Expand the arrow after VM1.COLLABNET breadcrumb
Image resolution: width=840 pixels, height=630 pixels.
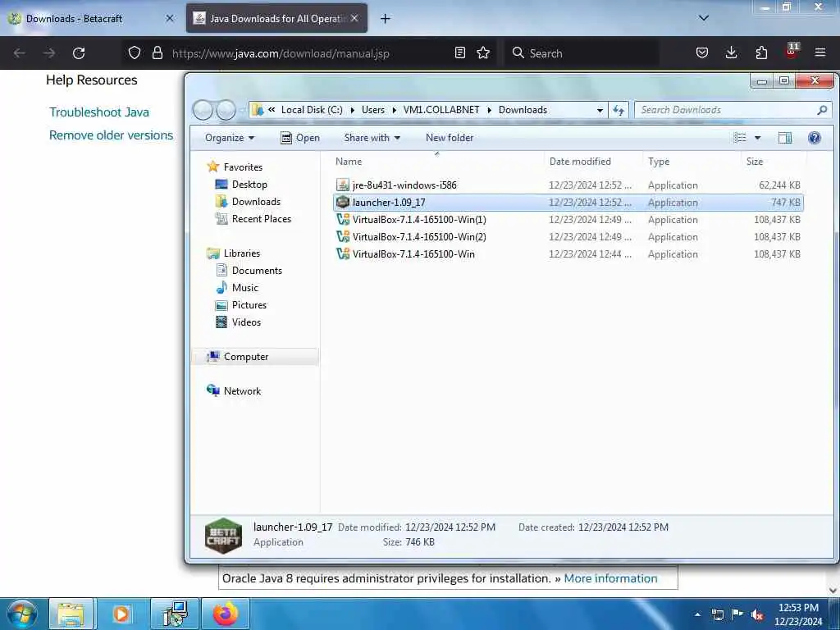489,111
